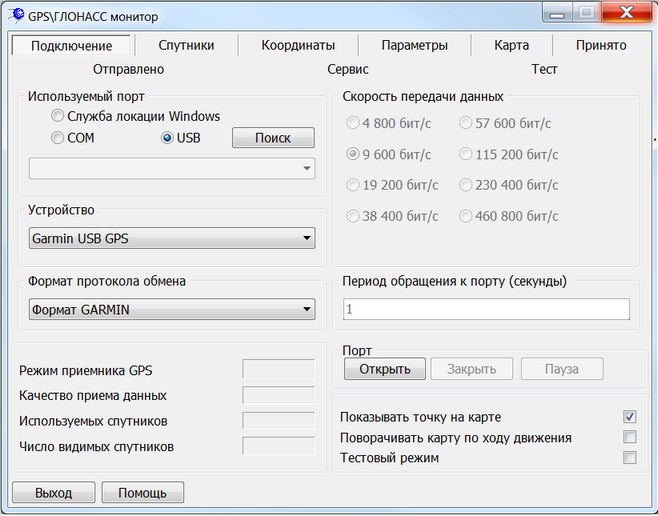Go to the Карта tab
Screen dimensions: 658x516
[511, 45]
